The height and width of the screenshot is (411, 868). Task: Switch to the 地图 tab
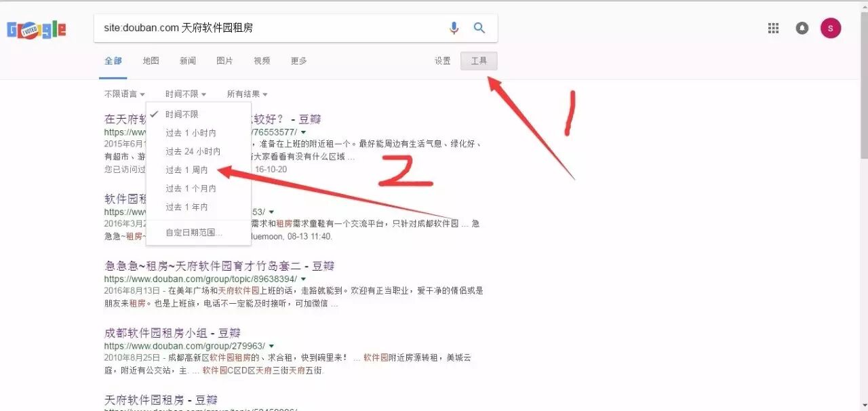pyautogui.click(x=151, y=60)
